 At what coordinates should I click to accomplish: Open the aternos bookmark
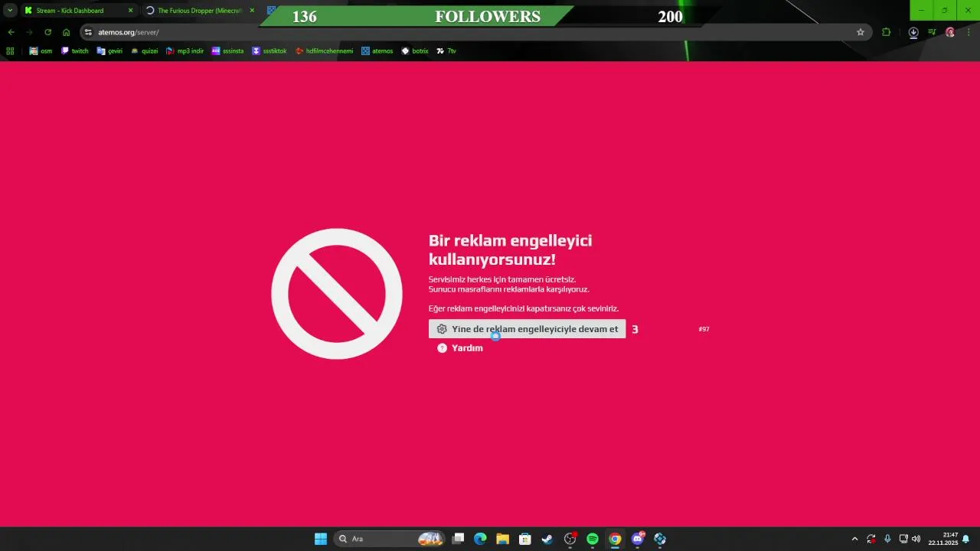pos(377,51)
